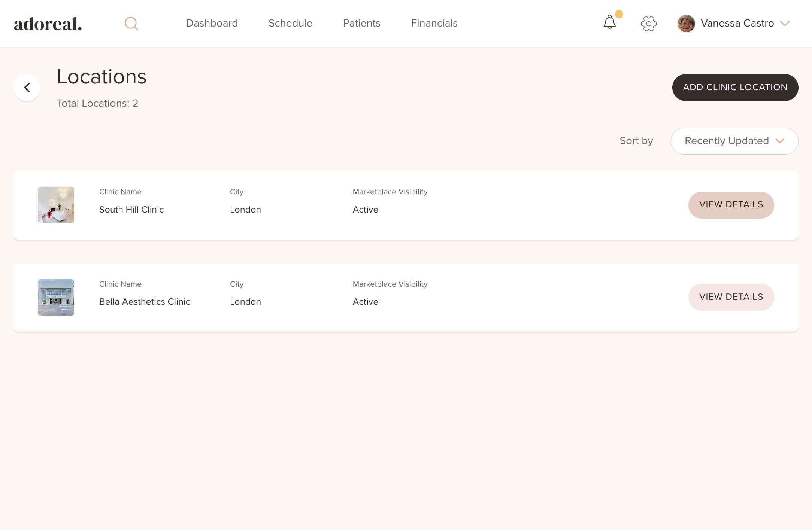Open the Schedule menu item

point(290,23)
